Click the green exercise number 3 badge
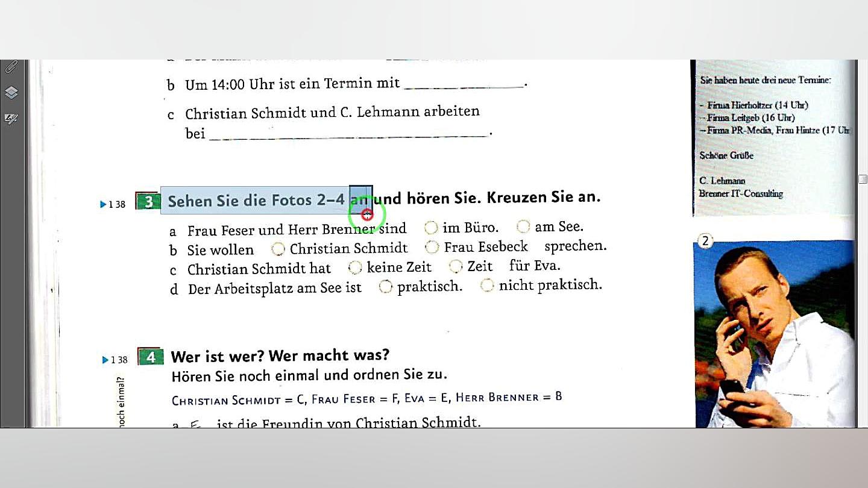 148,201
